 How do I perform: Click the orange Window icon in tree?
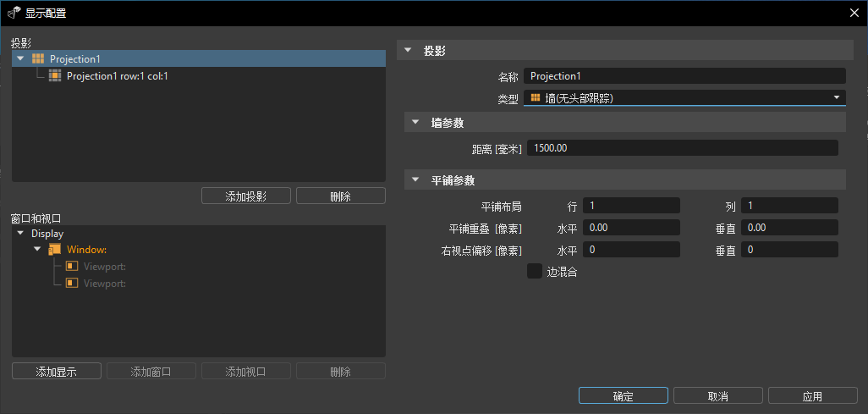coord(54,250)
